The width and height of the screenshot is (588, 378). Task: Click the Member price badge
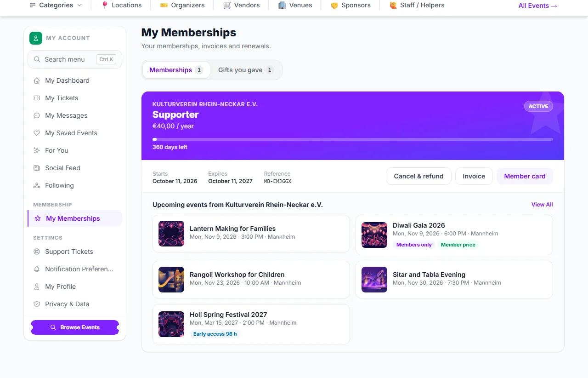458,245
